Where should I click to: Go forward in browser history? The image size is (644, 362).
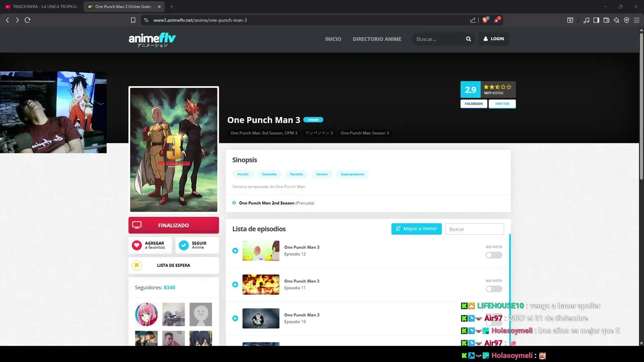pyautogui.click(x=17, y=20)
